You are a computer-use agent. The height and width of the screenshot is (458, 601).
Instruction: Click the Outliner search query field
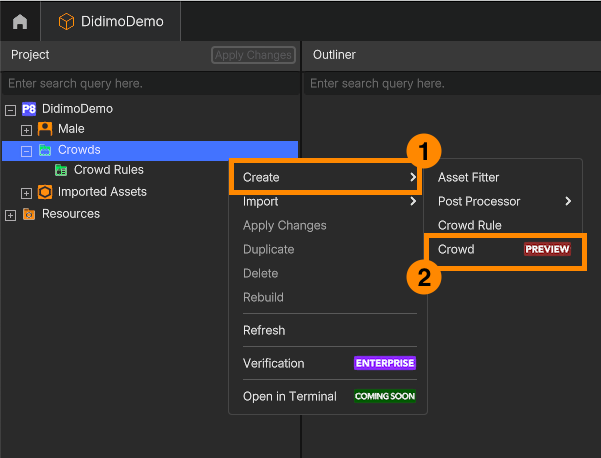[452, 84]
